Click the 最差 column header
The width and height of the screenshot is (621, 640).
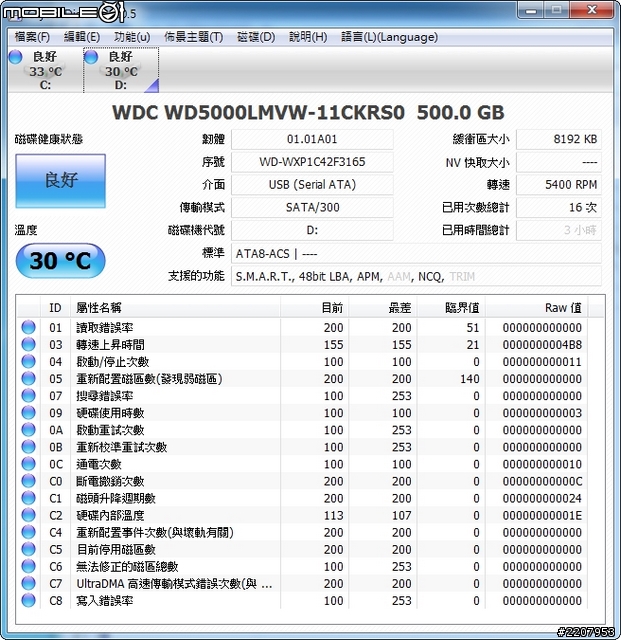(383, 308)
